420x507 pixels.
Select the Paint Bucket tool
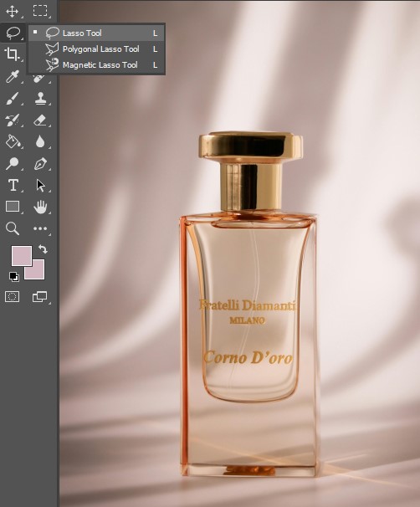click(x=13, y=141)
